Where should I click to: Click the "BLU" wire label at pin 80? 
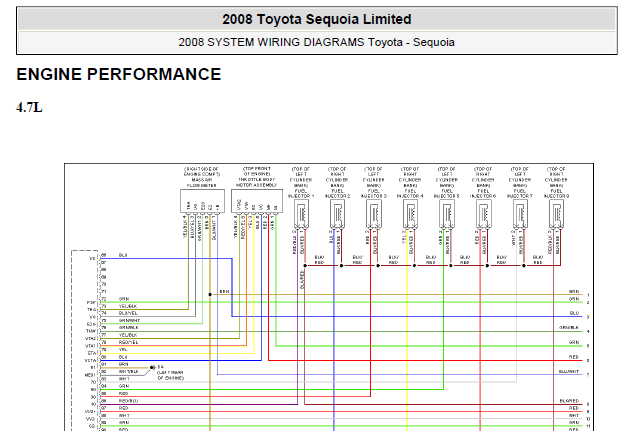click(123, 357)
